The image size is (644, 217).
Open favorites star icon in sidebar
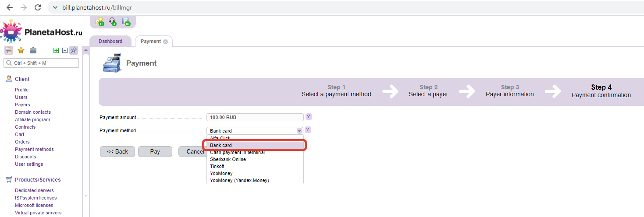pyautogui.click(x=21, y=50)
